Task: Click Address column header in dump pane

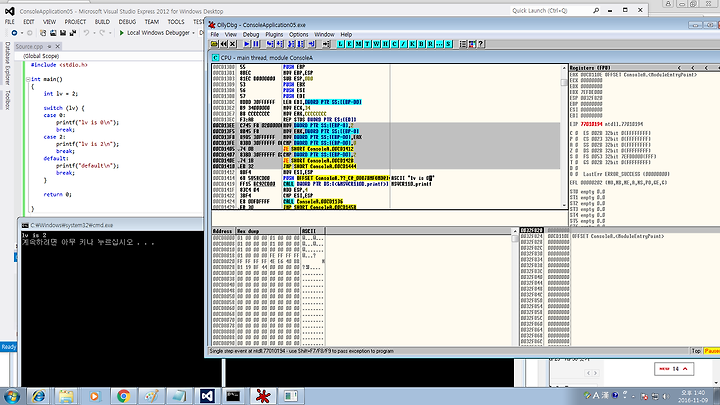Action: (223, 231)
